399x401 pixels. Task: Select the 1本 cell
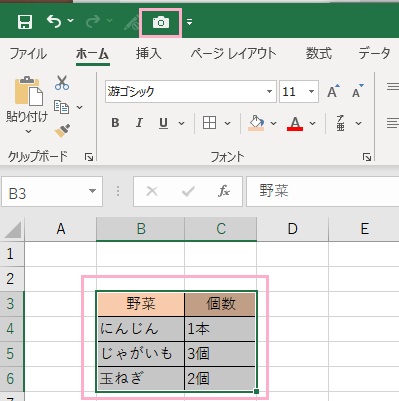(221, 329)
